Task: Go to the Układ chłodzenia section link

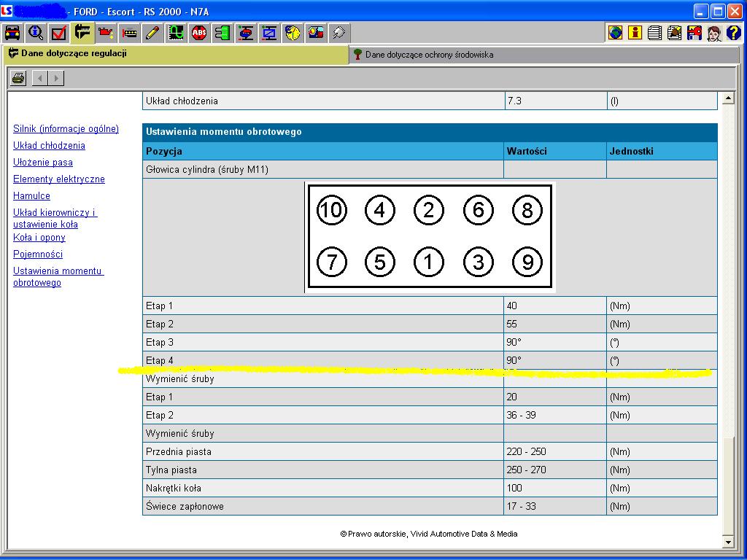Action: [49, 146]
